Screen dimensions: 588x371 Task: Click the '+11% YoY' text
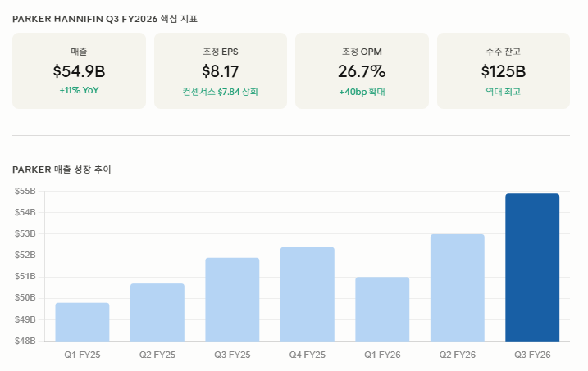pyautogui.click(x=79, y=91)
